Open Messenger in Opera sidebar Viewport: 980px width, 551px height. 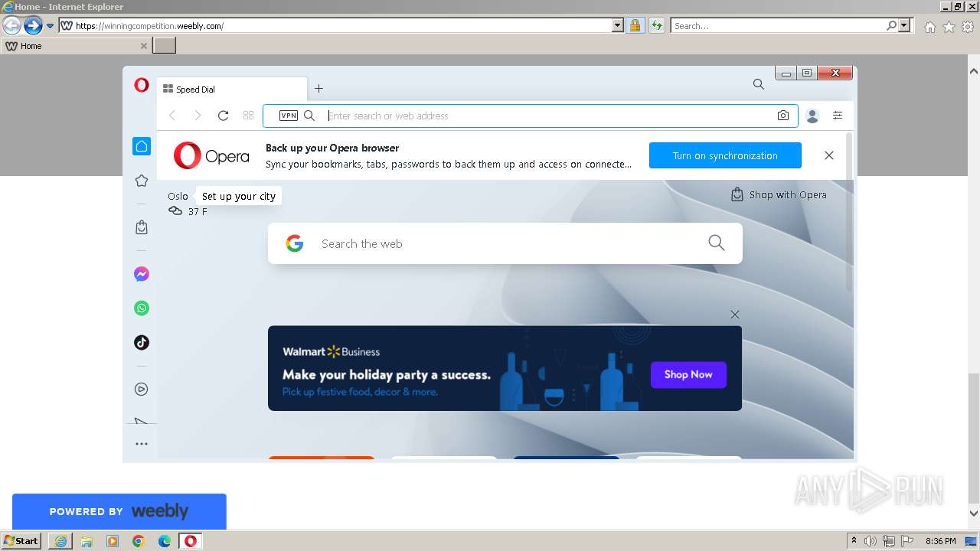(x=142, y=274)
